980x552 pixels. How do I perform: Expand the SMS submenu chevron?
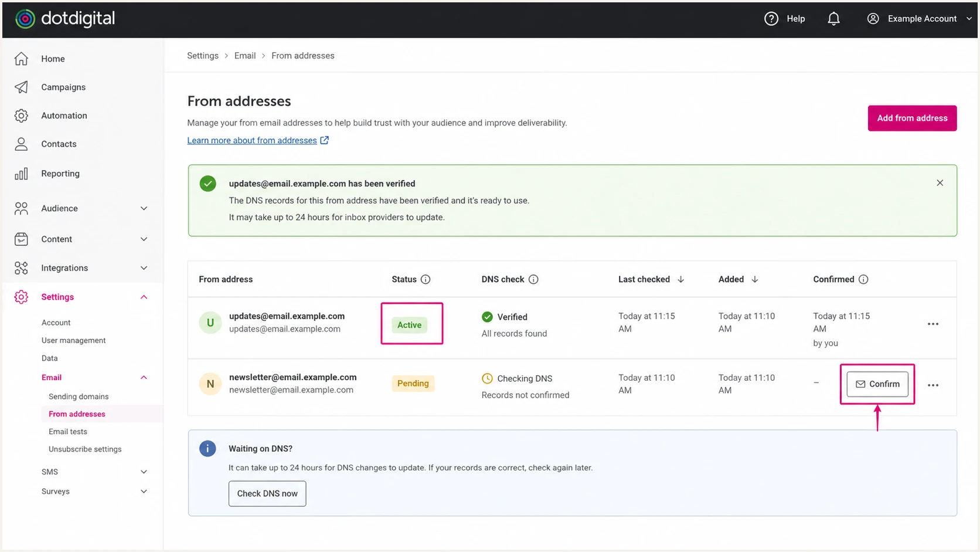click(144, 472)
